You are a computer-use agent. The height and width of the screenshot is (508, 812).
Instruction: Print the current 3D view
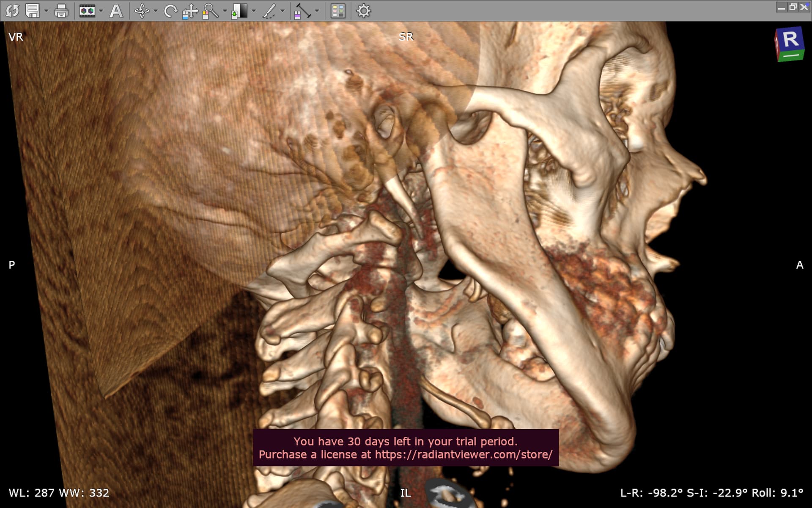(x=61, y=11)
